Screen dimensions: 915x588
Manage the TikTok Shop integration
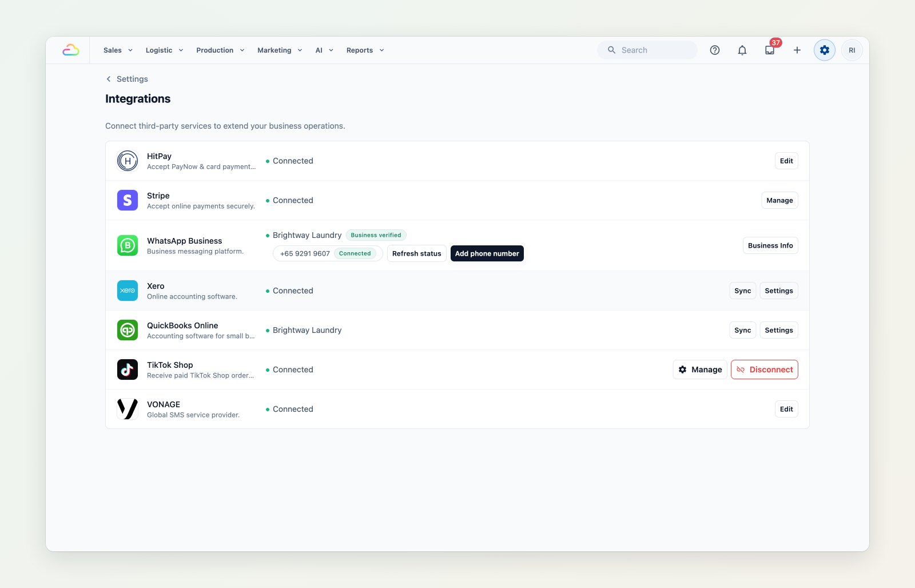(x=700, y=370)
